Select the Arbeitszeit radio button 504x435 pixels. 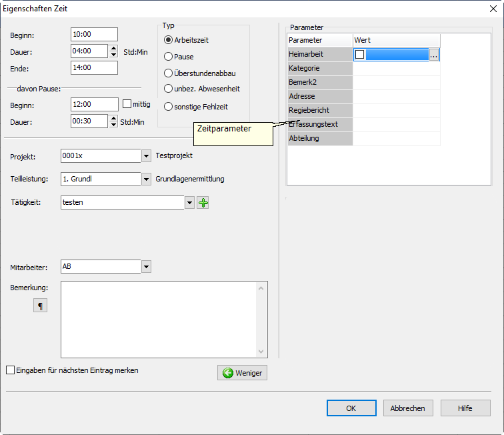pyautogui.click(x=168, y=40)
